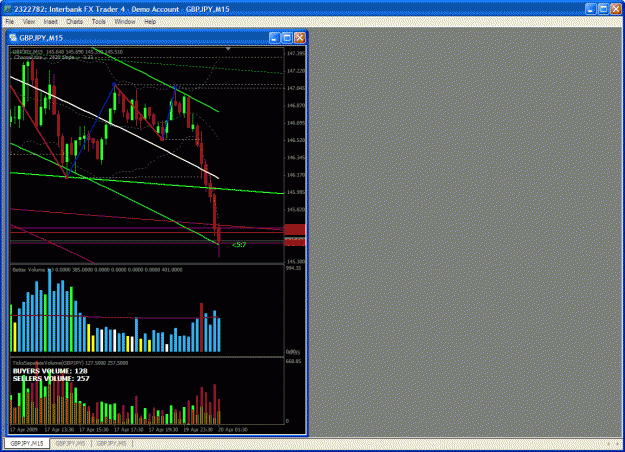
Task: Click the SELLERS VOLUME: 257 label
Action: (x=51, y=378)
